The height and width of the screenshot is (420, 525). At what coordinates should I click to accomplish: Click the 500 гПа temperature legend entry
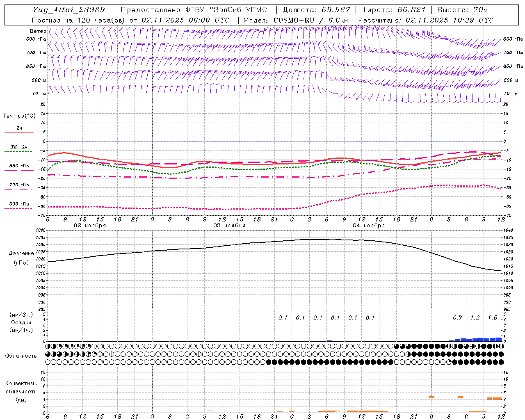pyautogui.click(x=19, y=204)
